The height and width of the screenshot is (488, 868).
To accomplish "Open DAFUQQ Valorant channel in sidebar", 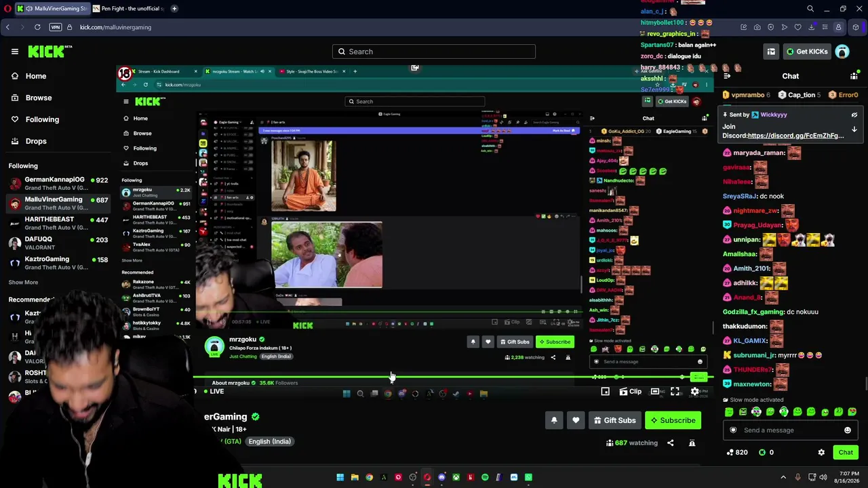I will coord(58,243).
